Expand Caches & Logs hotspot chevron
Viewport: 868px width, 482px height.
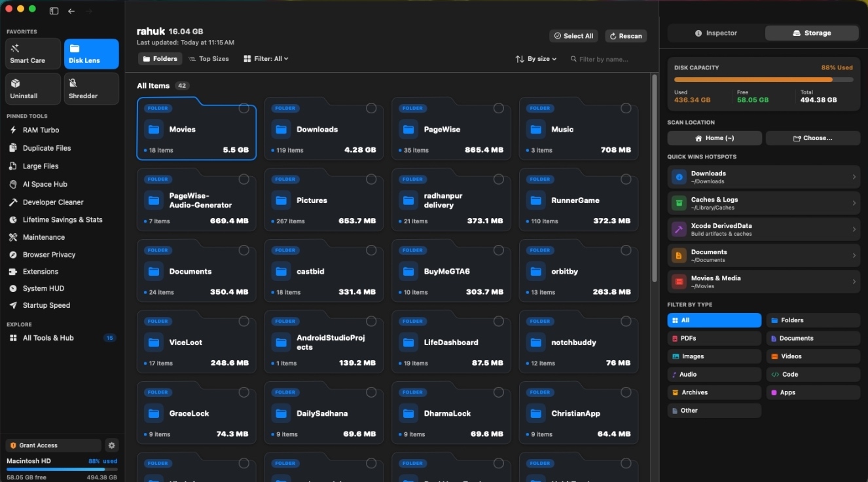point(854,203)
